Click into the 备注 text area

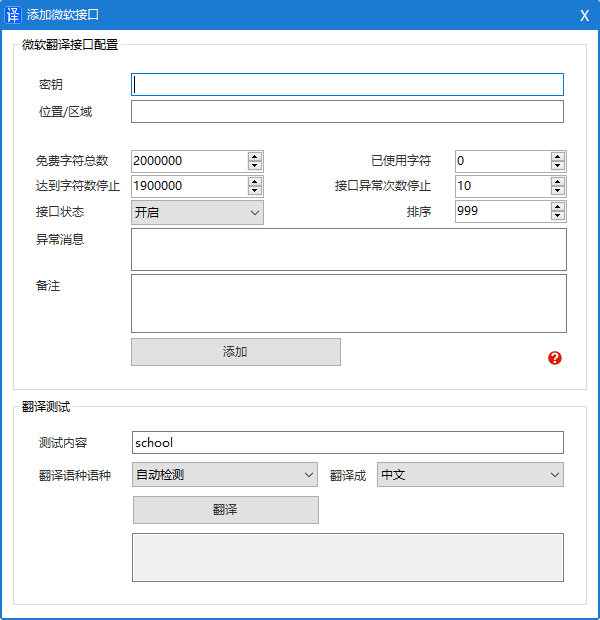point(348,303)
